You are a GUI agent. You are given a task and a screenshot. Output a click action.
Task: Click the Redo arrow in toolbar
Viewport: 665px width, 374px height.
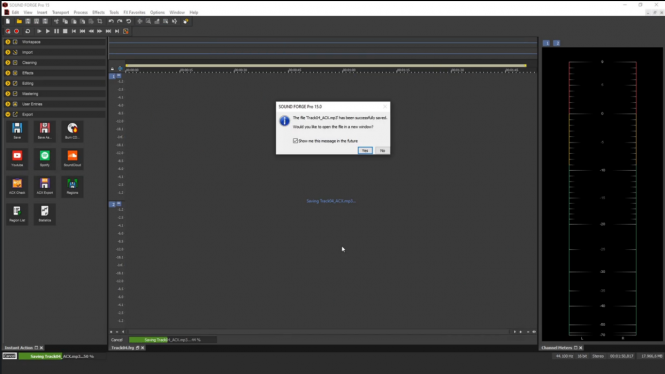120,21
